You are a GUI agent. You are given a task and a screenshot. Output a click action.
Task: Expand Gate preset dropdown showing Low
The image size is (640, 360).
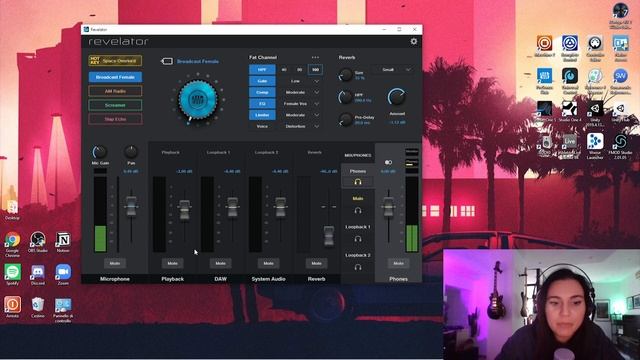(301, 81)
